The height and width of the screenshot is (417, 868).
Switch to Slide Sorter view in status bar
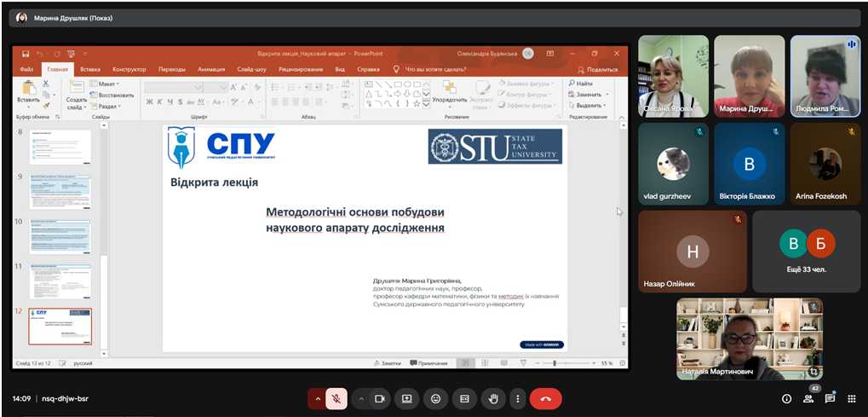[x=485, y=363]
